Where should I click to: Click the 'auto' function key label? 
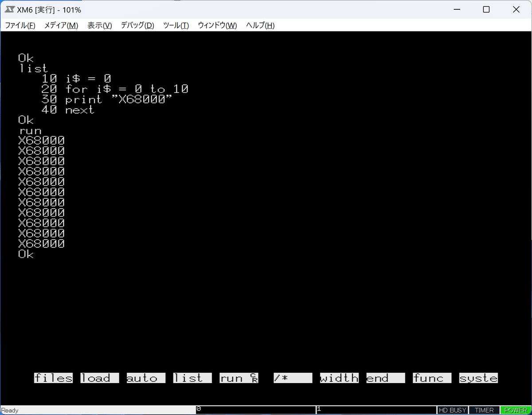[146, 378]
